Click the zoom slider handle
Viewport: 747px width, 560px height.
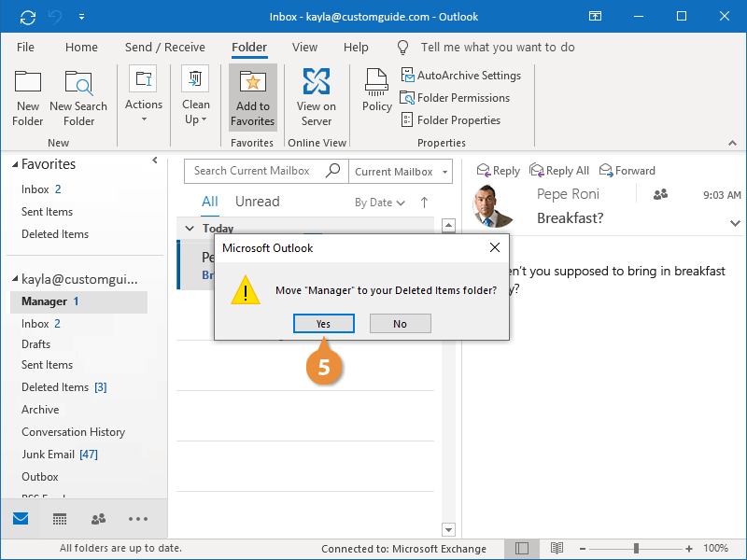point(636,549)
